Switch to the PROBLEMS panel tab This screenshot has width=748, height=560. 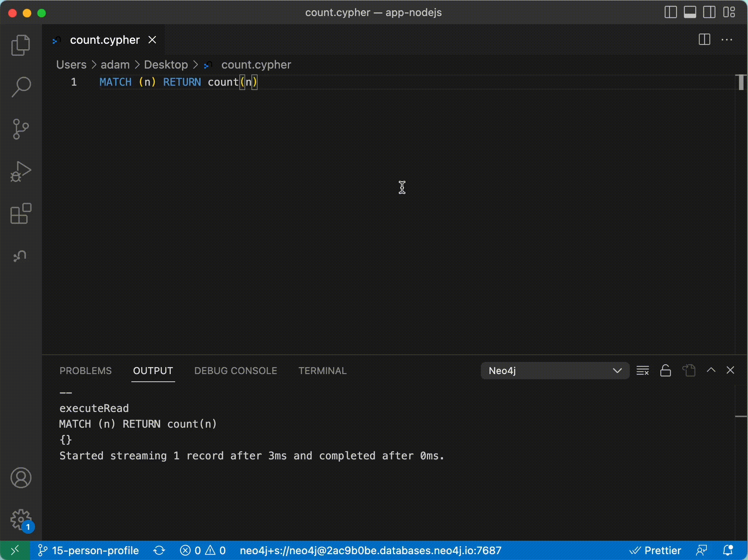click(x=85, y=371)
